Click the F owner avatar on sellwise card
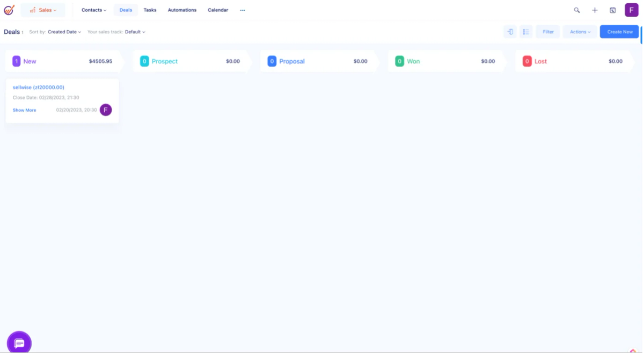Screen dimensions: 644x354 [106, 110]
